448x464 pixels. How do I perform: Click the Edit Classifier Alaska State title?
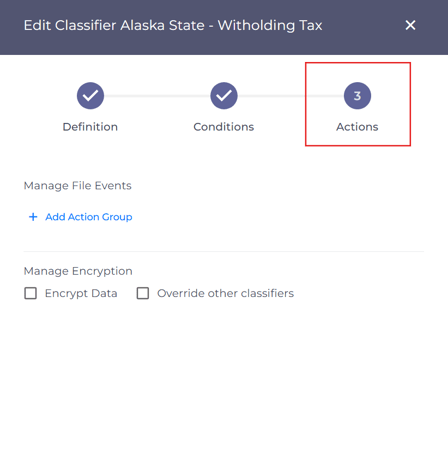point(173,25)
